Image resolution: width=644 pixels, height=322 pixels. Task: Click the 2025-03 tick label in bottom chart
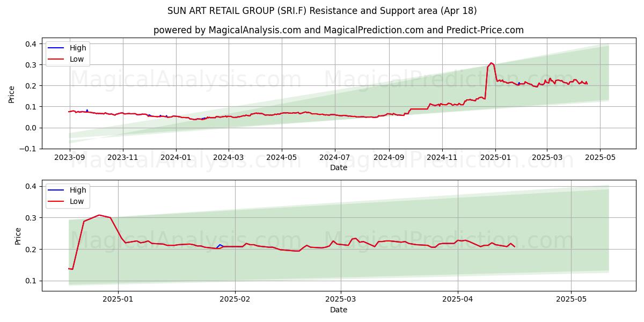[x=341, y=300]
